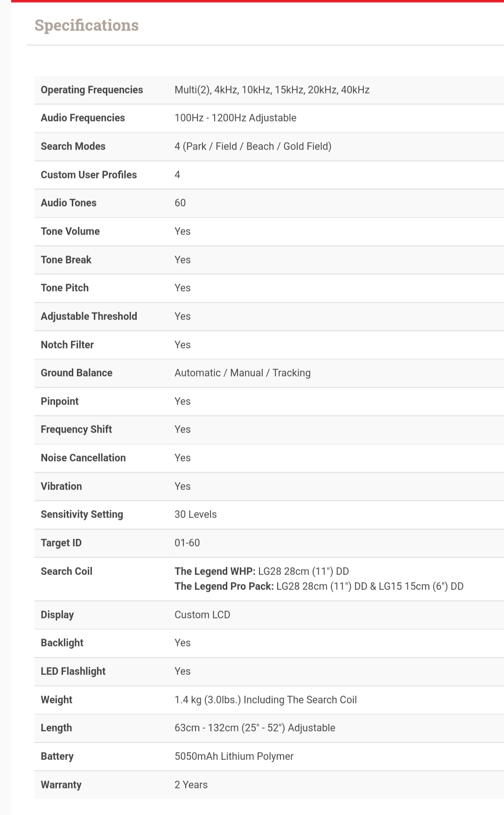The width and height of the screenshot is (504, 815).
Task: Select the Notch Filter row label
Action: tap(67, 345)
